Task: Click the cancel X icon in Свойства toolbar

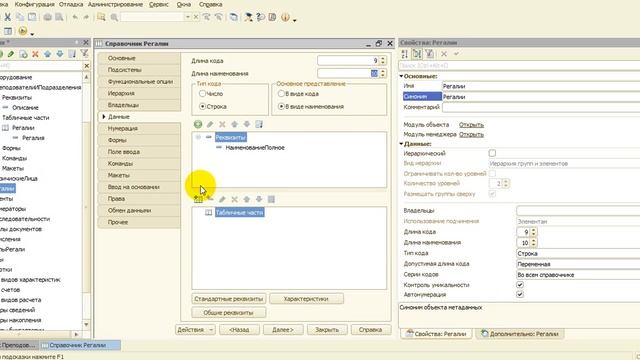Action: pyautogui.click(x=444, y=53)
